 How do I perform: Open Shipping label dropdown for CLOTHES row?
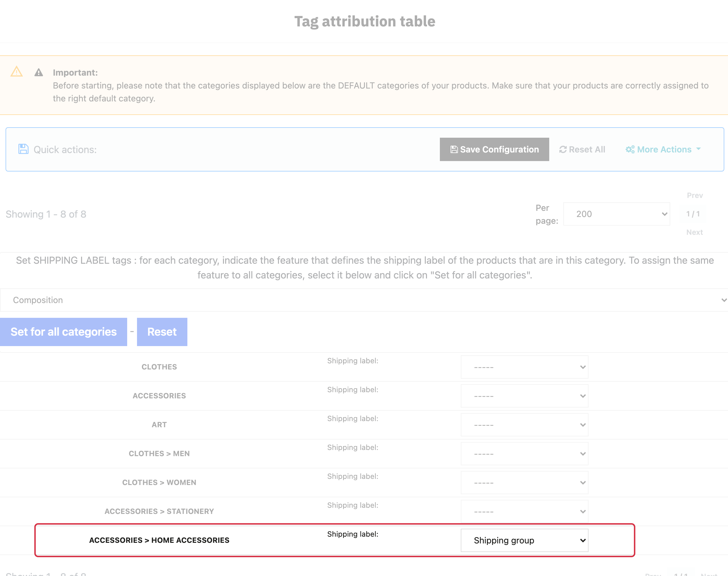point(524,367)
